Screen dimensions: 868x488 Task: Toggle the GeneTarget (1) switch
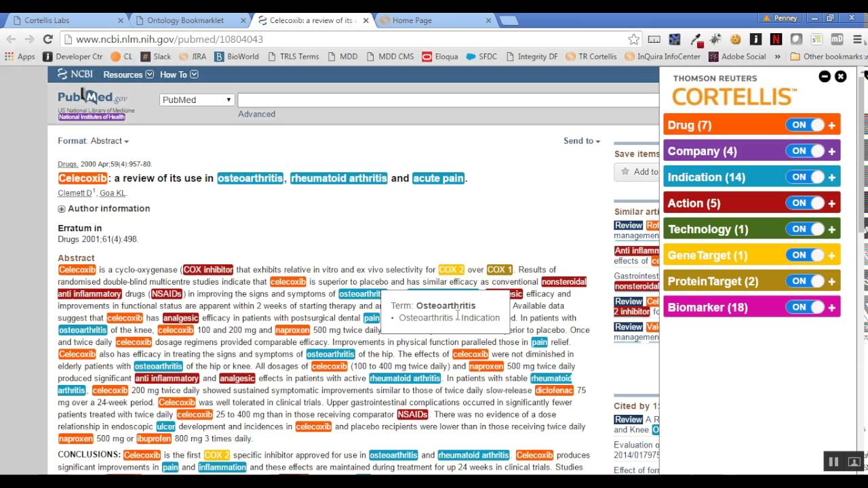[x=805, y=255]
